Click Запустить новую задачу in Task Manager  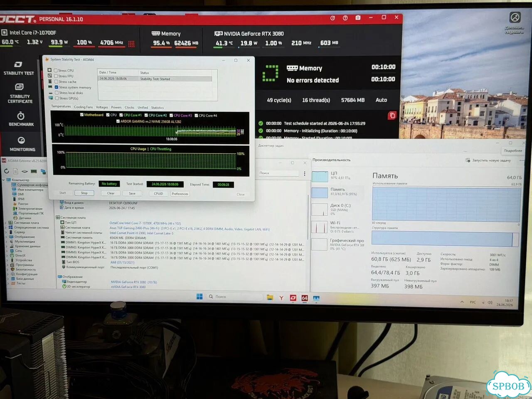coord(488,160)
